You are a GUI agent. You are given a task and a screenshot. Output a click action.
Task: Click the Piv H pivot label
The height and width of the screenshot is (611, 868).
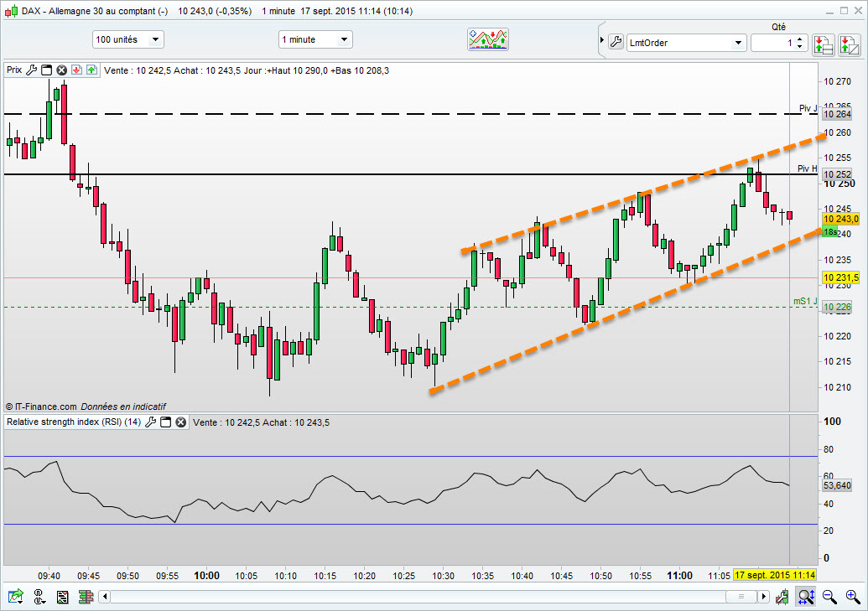pyautogui.click(x=807, y=168)
